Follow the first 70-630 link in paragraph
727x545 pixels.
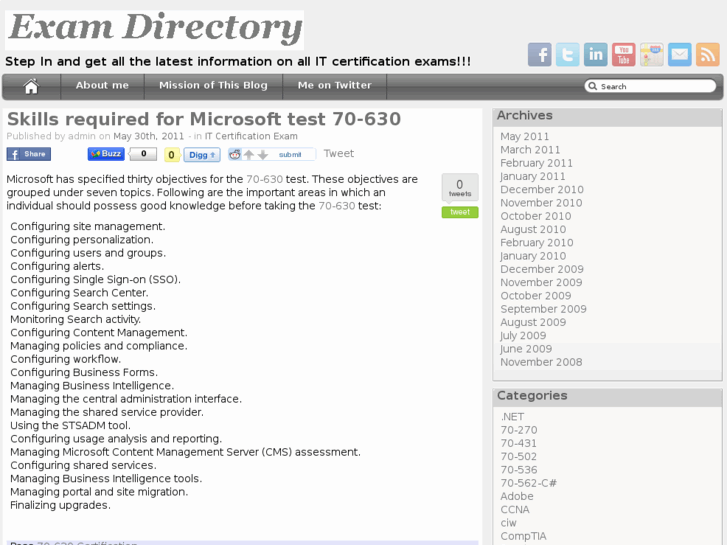pos(264,179)
